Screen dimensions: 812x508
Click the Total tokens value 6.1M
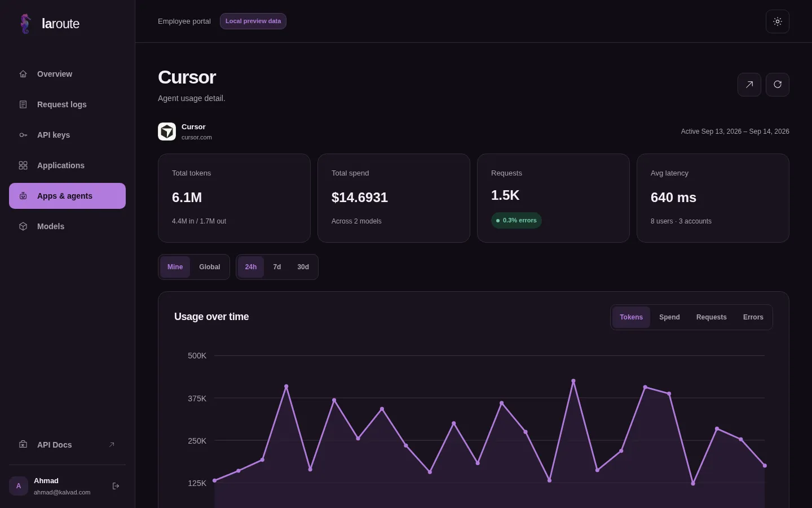pos(187,198)
